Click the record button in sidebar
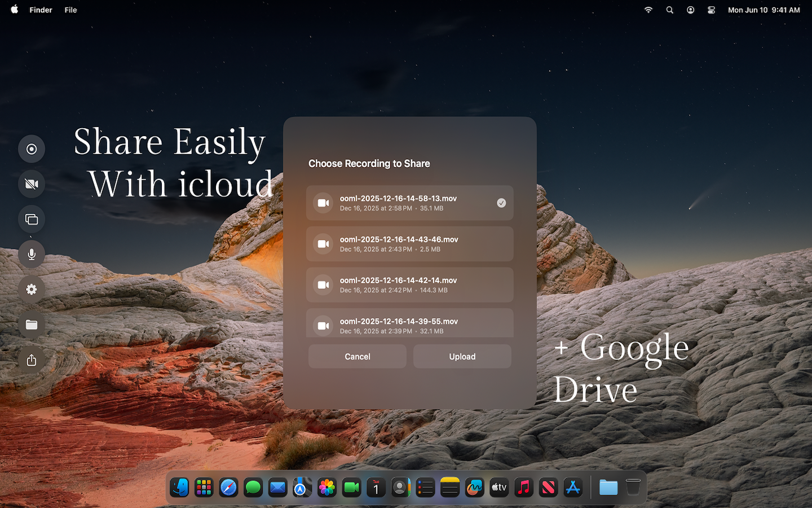Image resolution: width=812 pixels, height=508 pixels. tap(32, 149)
